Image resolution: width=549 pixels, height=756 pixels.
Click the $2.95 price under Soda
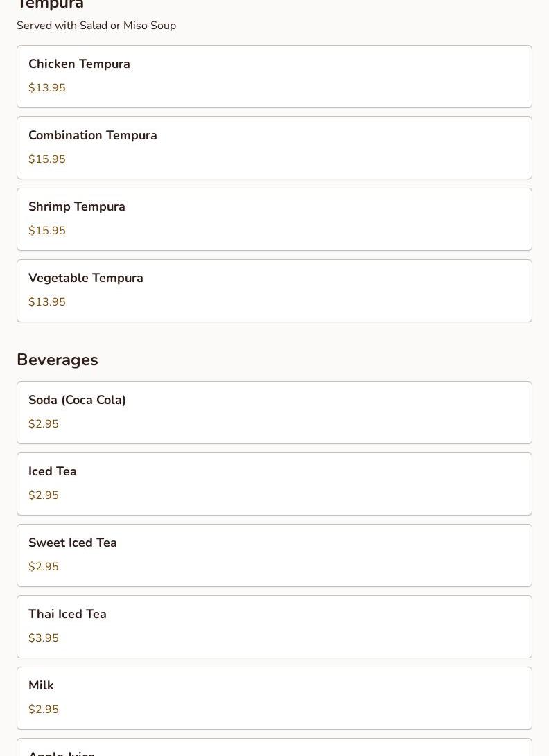coord(44,424)
